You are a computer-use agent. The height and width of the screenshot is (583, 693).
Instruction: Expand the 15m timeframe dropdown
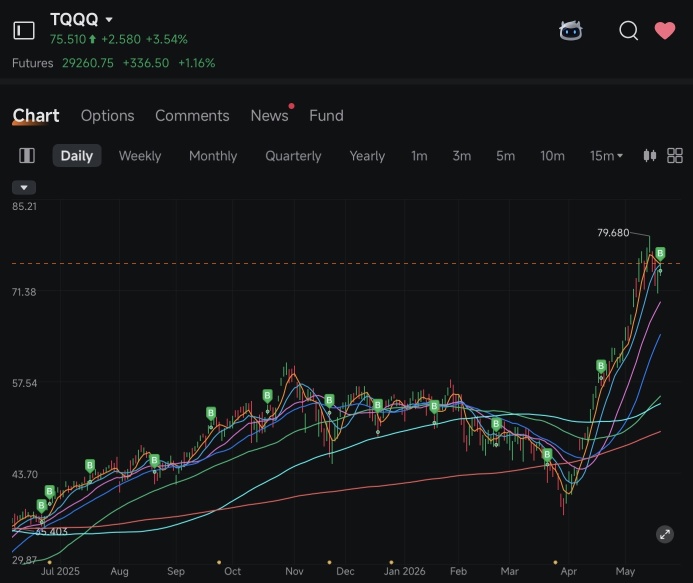[x=606, y=156]
